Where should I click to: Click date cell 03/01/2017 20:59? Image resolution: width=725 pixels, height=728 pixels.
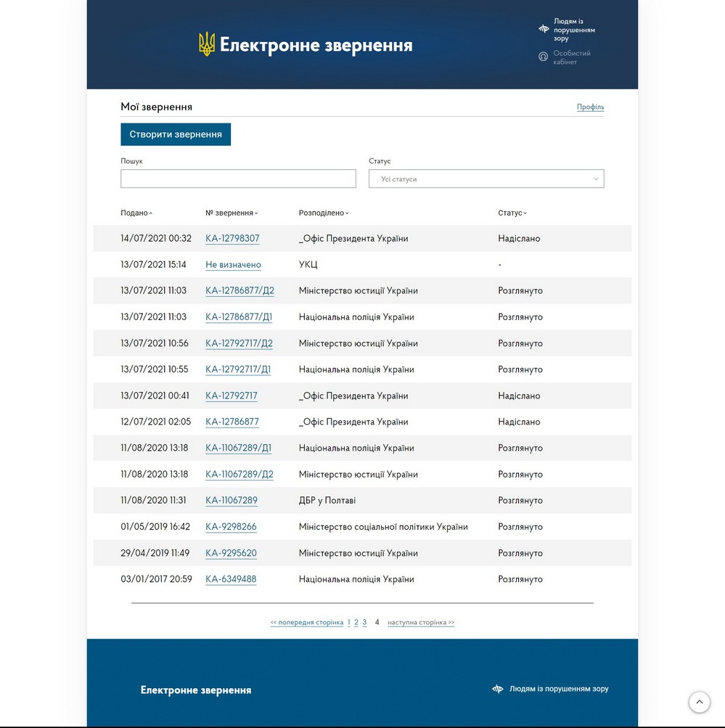pos(157,579)
